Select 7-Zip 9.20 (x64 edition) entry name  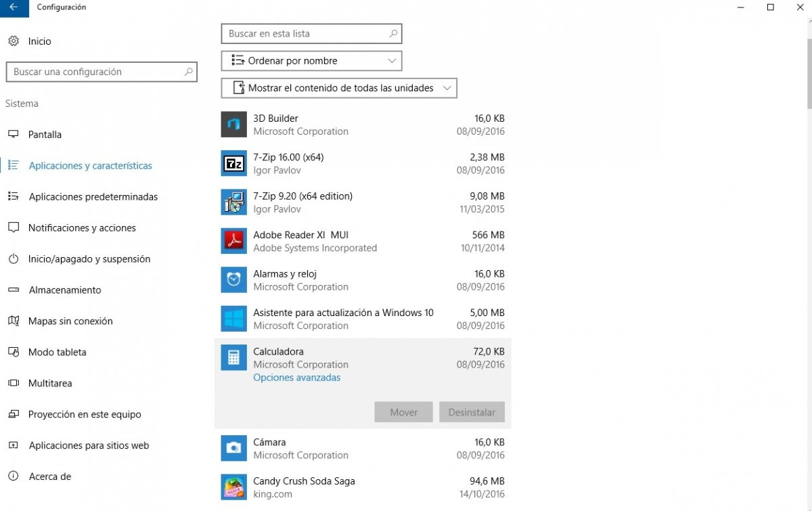(302, 196)
